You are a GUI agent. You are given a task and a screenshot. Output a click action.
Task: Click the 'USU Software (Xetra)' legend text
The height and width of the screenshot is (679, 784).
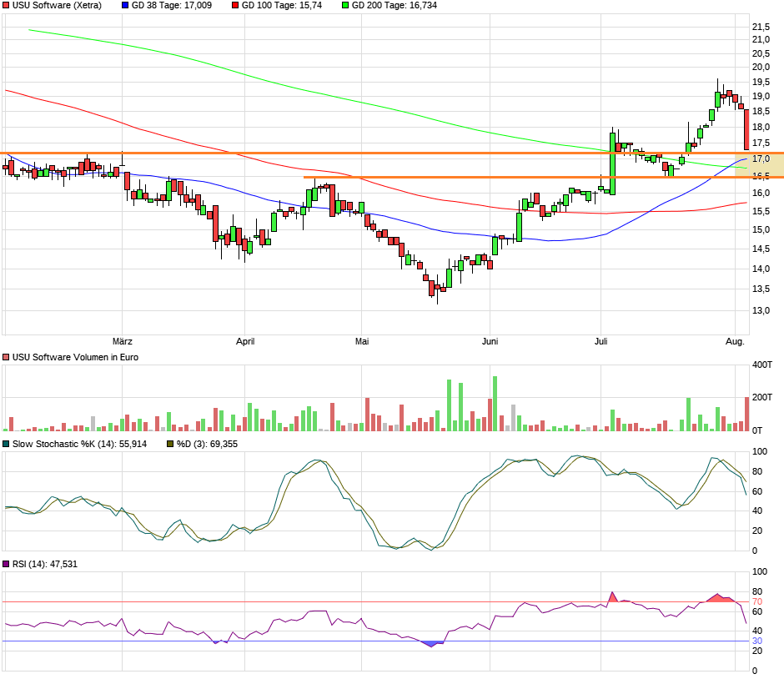[x=57, y=6]
